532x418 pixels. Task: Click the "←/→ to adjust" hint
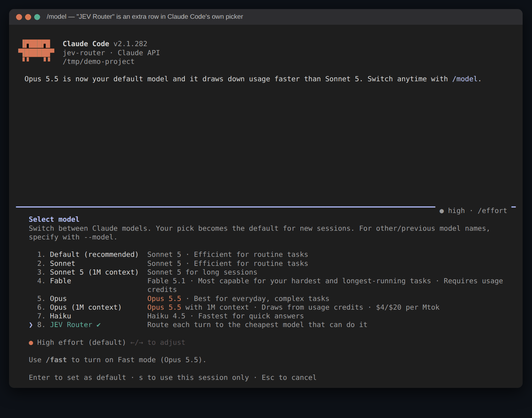(x=158, y=342)
